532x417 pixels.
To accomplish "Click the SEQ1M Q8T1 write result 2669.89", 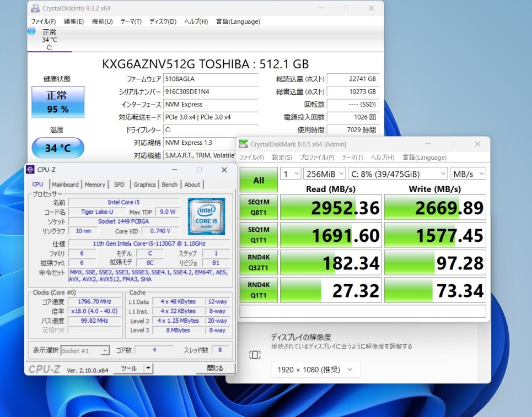I will coord(436,208).
